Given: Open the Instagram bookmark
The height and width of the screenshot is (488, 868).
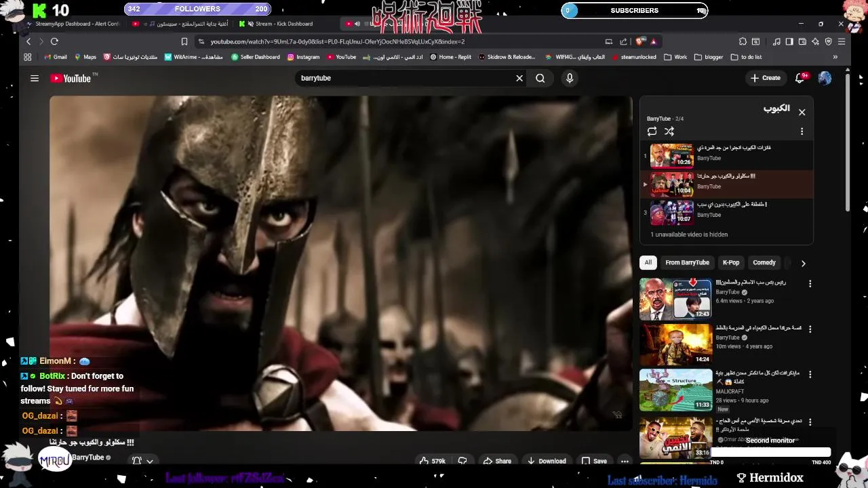Looking at the screenshot, I should (303, 57).
